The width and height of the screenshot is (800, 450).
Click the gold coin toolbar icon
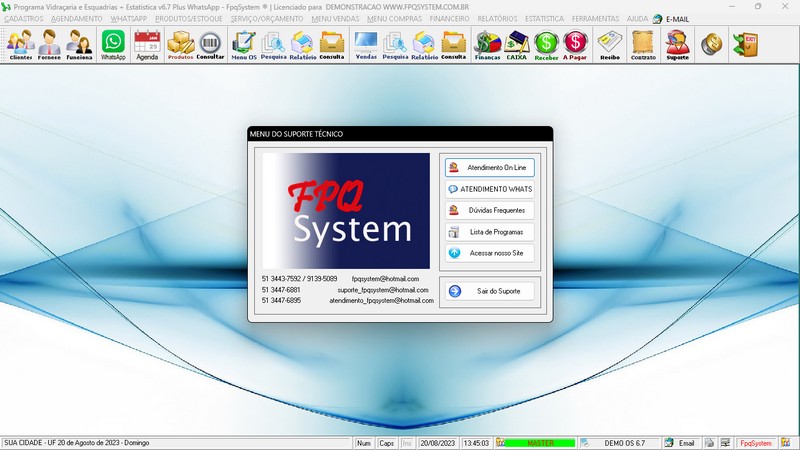point(711,45)
